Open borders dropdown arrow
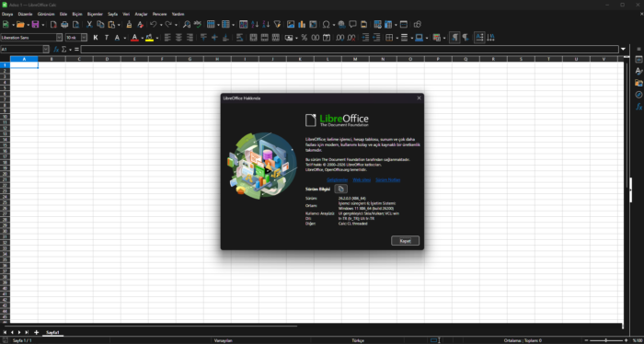644x344 pixels. tap(397, 38)
